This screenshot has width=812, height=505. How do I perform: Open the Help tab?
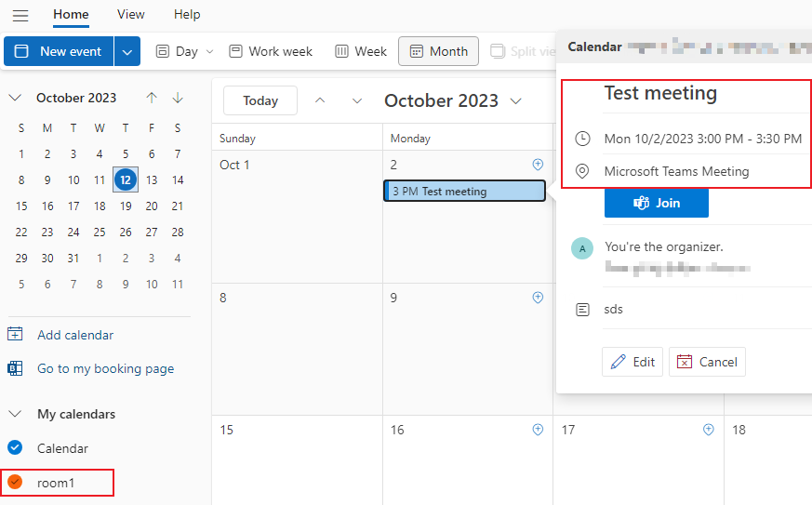(x=187, y=15)
